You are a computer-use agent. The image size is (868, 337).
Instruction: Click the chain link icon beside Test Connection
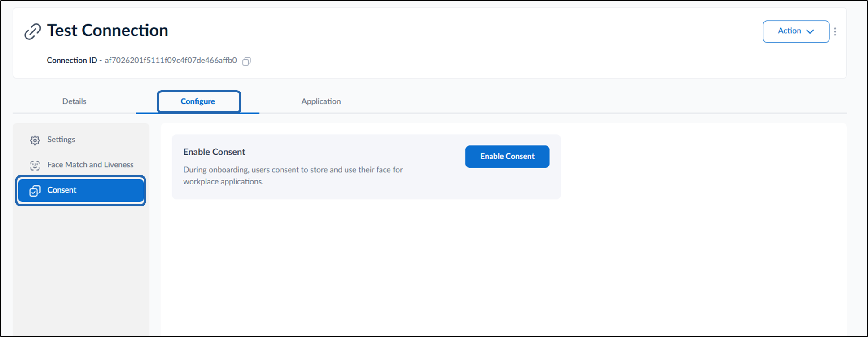click(x=32, y=31)
